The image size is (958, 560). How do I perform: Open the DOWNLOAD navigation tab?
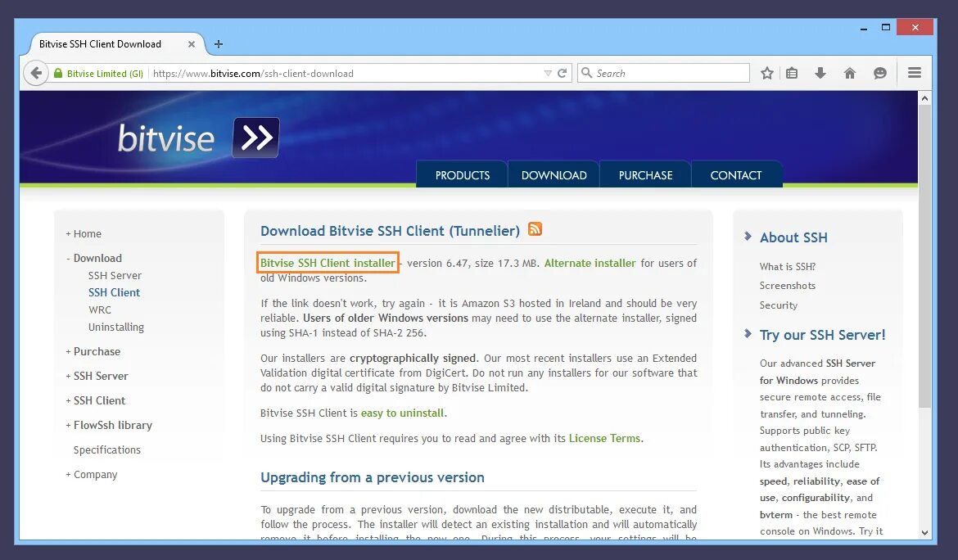[x=554, y=174]
